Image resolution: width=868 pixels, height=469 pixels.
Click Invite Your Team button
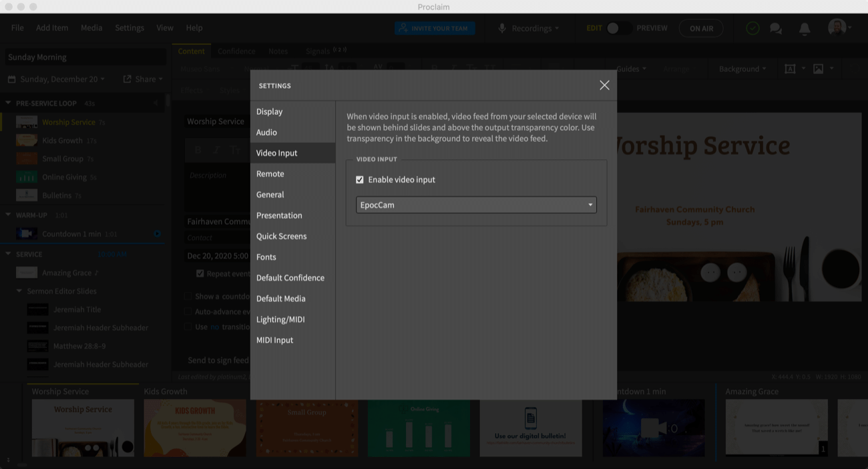[435, 28]
